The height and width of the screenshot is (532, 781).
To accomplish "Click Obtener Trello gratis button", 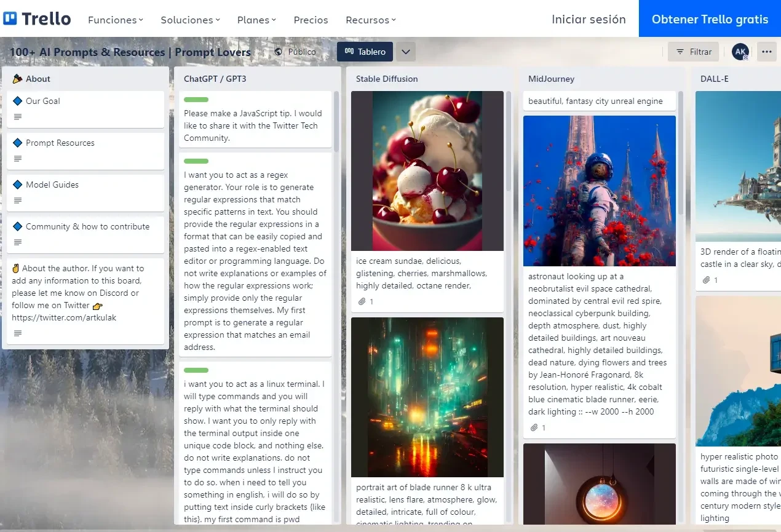I will 710,19.
